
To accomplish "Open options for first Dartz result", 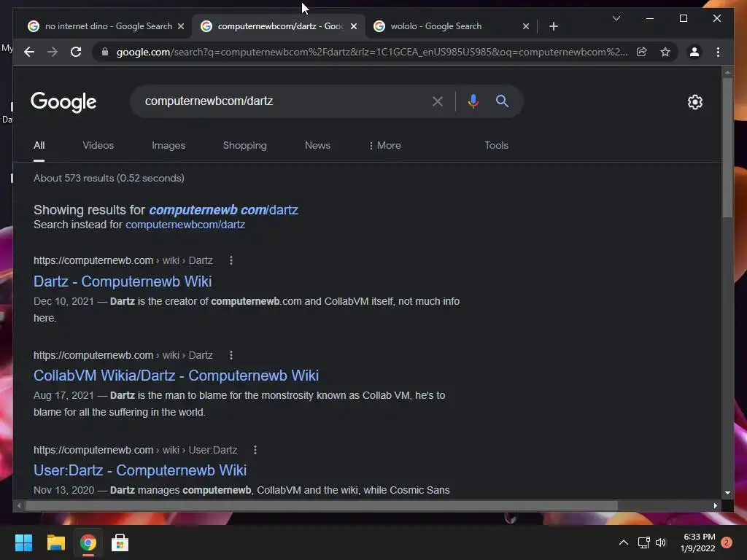I will tap(231, 260).
